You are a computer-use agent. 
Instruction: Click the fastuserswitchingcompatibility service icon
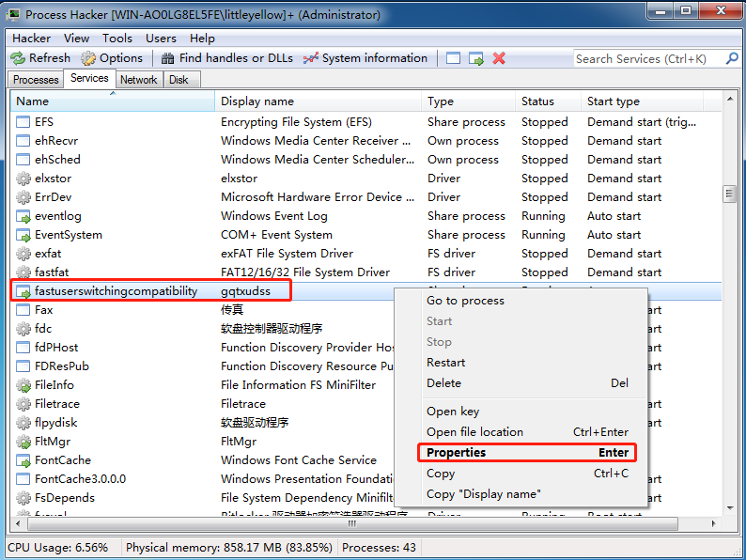point(23,291)
